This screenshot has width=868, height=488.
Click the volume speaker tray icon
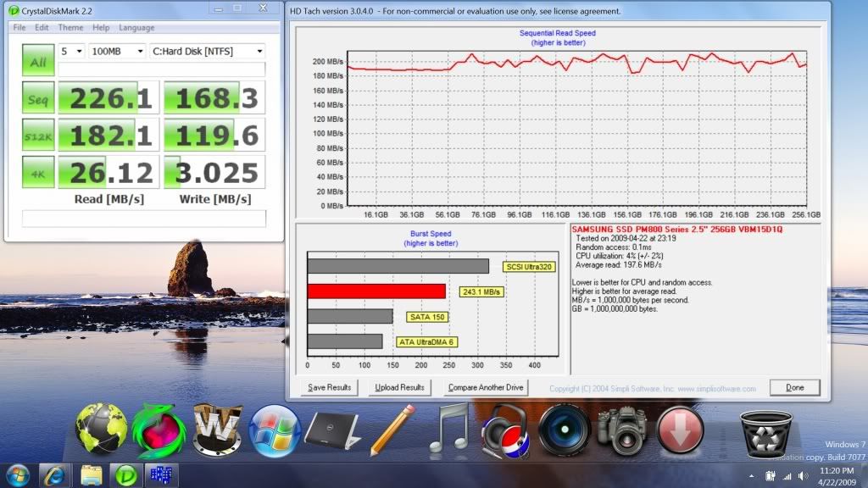tap(803, 476)
